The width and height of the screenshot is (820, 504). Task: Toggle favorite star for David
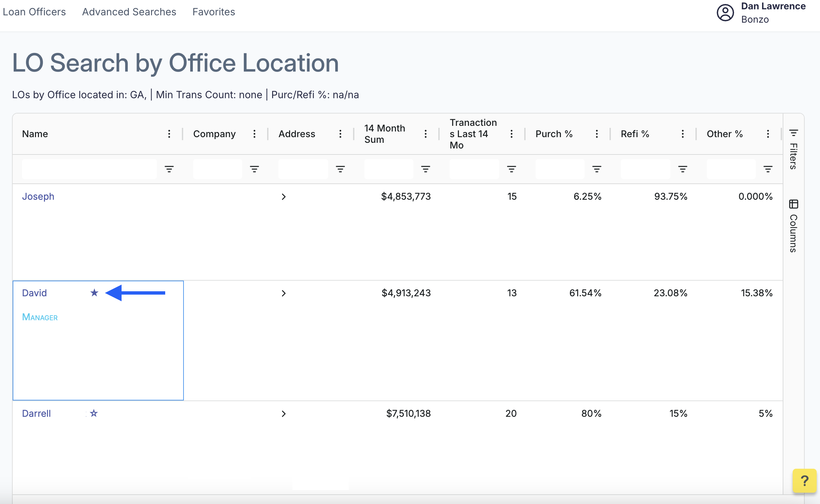pyautogui.click(x=94, y=293)
